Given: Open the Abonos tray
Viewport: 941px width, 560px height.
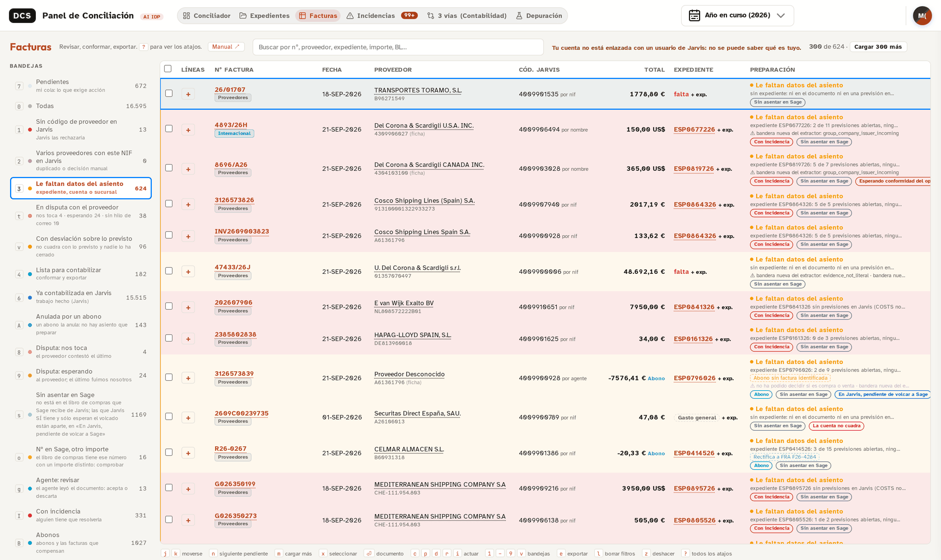Looking at the screenshot, I should pyautogui.click(x=81, y=543).
